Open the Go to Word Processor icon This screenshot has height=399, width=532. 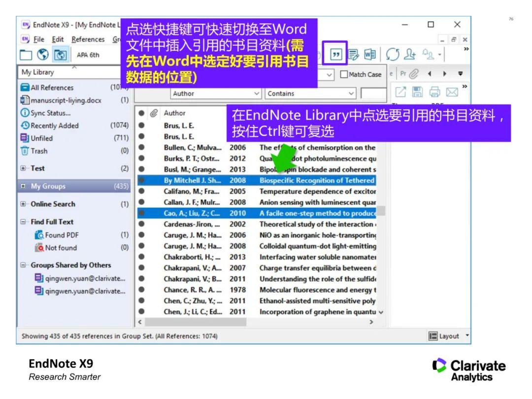[370, 54]
